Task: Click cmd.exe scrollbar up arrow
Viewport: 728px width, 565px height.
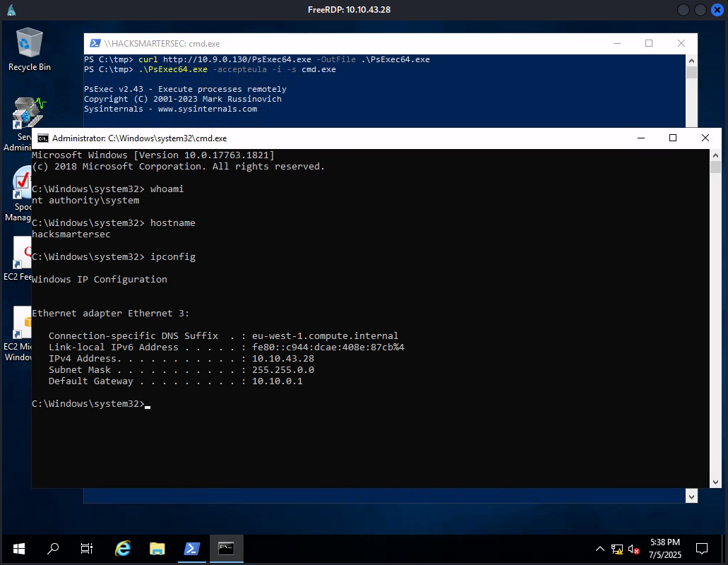Action: [x=715, y=155]
